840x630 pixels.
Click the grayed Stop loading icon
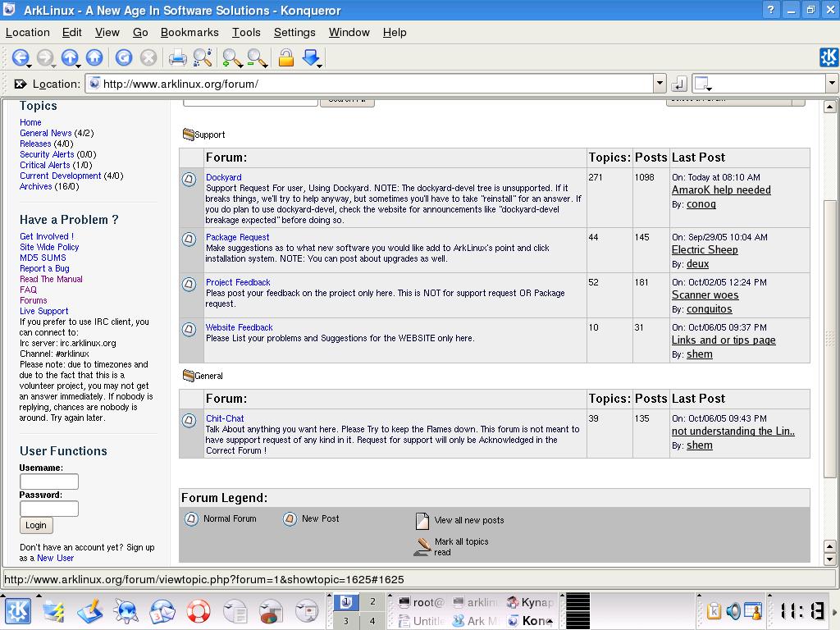148,57
